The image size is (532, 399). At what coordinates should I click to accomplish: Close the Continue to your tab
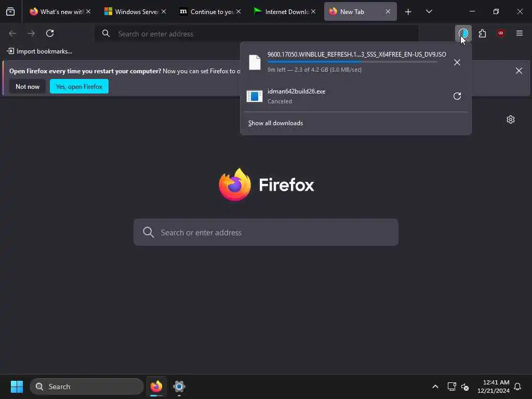click(x=238, y=11)
